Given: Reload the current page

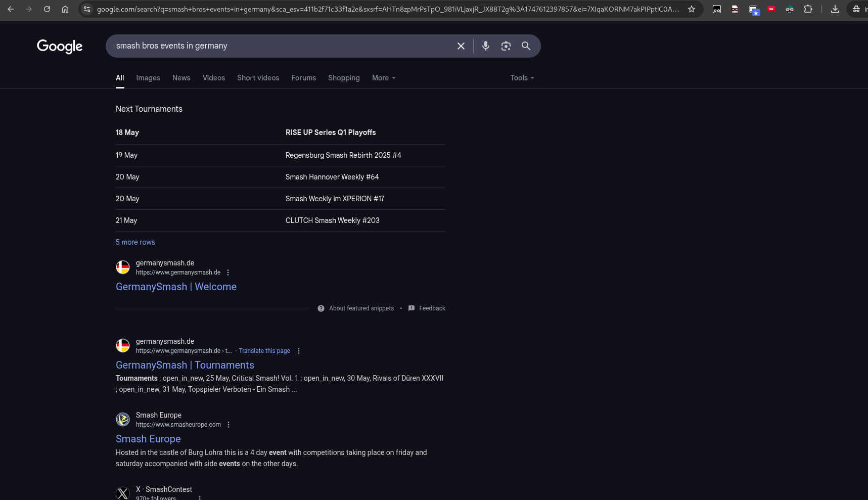Looking at the screenshot, I should pyautogui.click(x=47, y=9).
